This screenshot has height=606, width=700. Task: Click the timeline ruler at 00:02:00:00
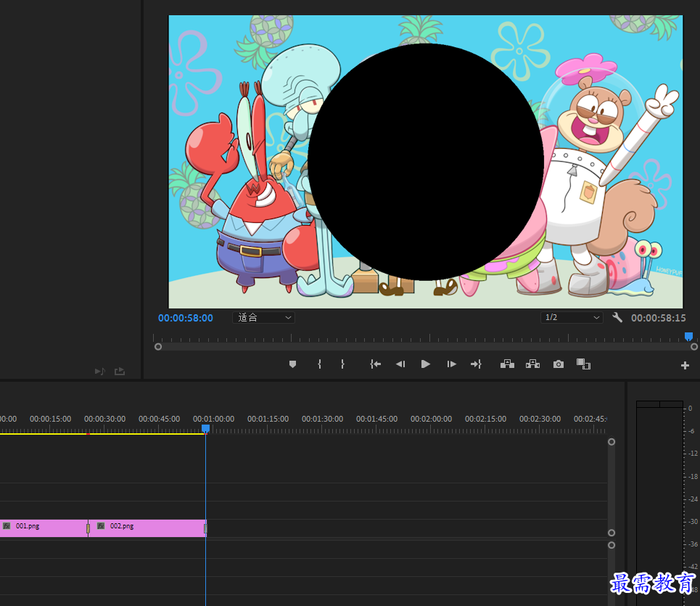coord(432,419)
